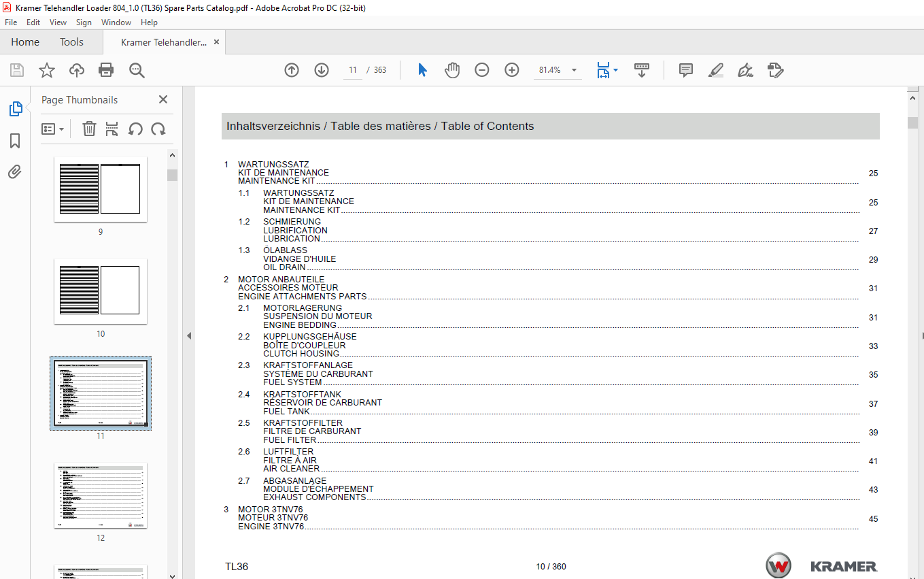Select the Kramer Telehandler document tab
This screenshot has height=579, width=924.
pos(164,42)
